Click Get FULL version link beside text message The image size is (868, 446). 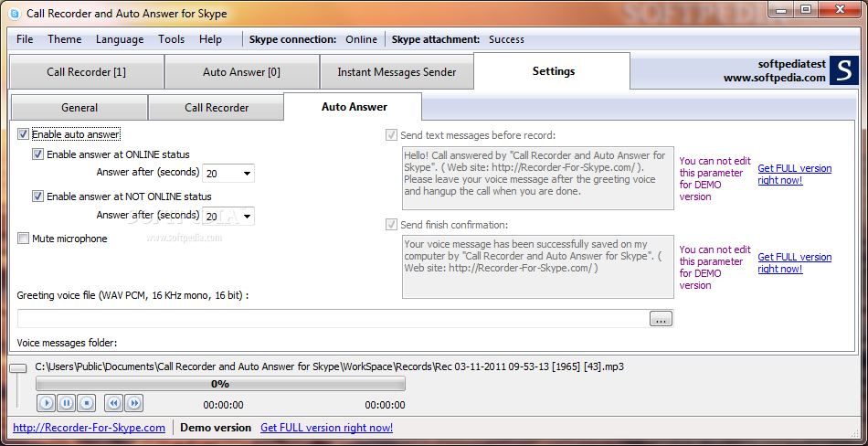pyautogui.click(x=794, y=174)
